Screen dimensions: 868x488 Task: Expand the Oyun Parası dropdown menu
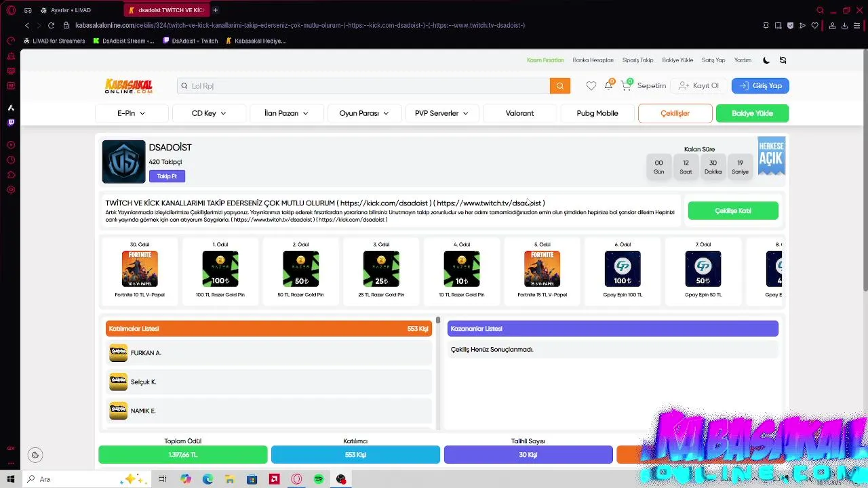tap(364, 113)
